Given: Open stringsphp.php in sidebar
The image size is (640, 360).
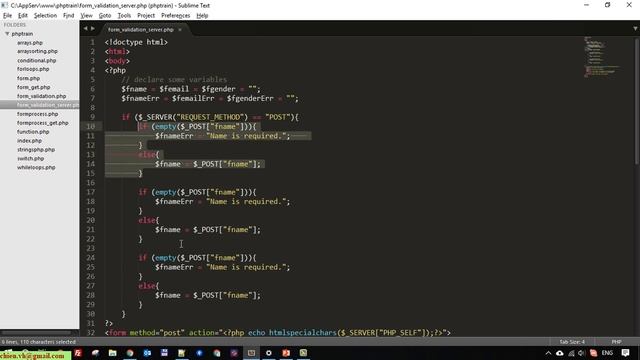Looking at the screenshot, I should tap(36, 149).
